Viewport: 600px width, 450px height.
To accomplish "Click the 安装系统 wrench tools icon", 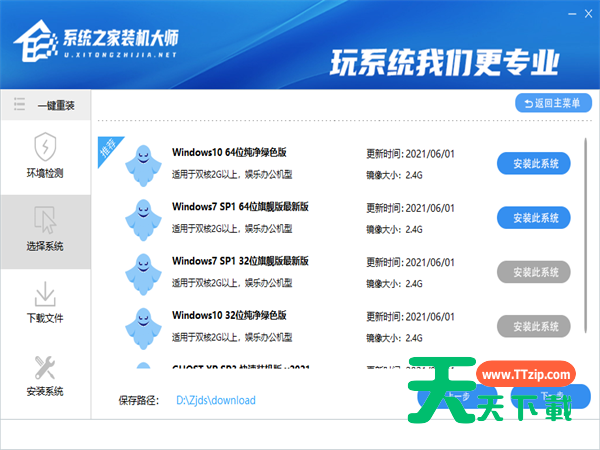I will (45, 367).
